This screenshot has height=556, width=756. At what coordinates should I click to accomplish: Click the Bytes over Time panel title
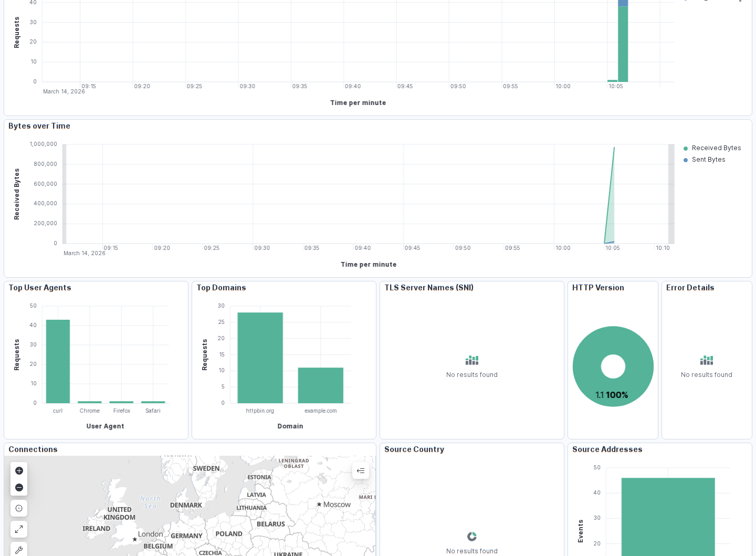pyautogui.click(x=39, y=126)
